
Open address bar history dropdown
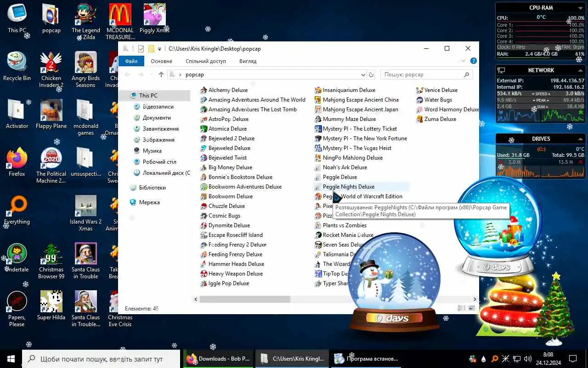363,75
